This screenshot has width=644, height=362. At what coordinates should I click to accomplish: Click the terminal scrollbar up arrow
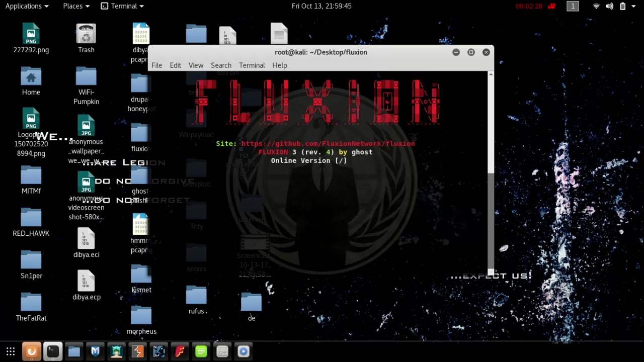[x=491, y=74]
